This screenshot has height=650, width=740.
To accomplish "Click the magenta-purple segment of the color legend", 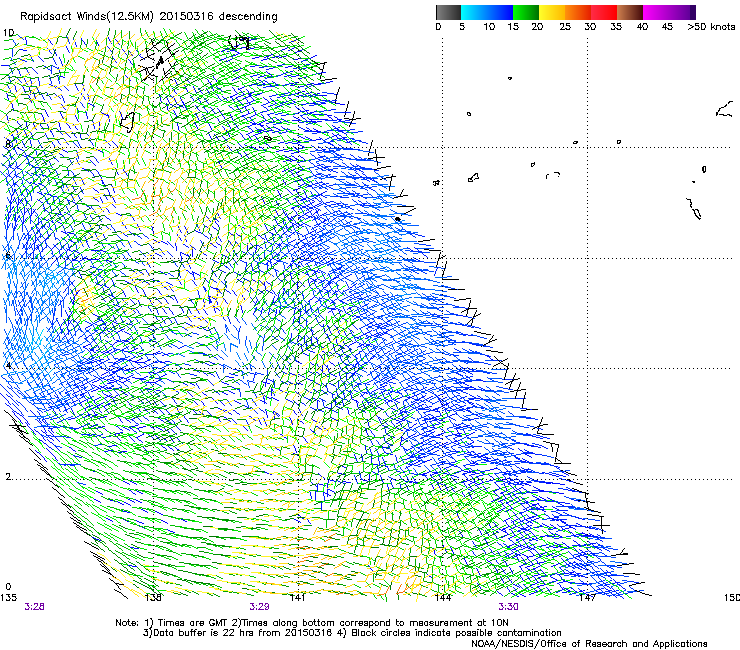I will point(669,12).
